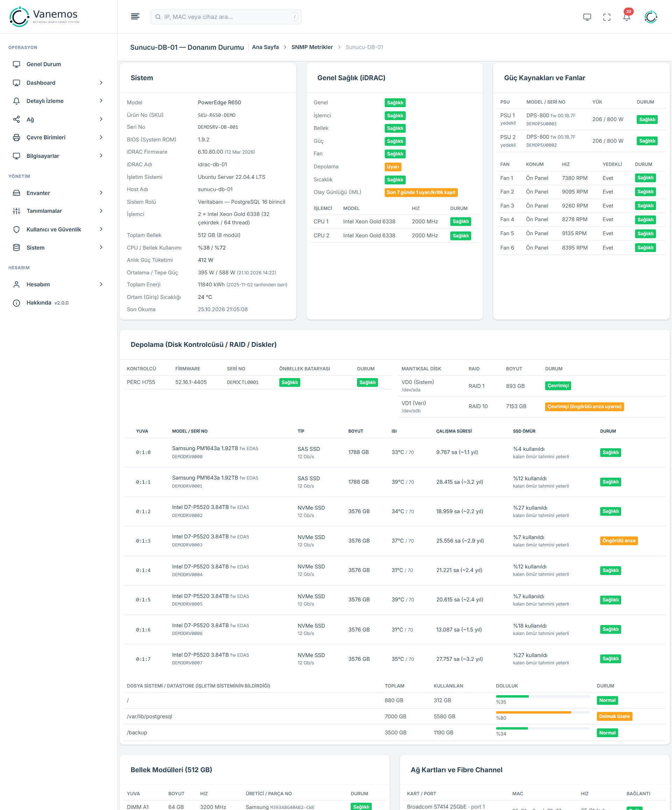Screen dimensions: 672x810
Task: Click the Çevre Birimleri printer icon
Action: (16, 138)
